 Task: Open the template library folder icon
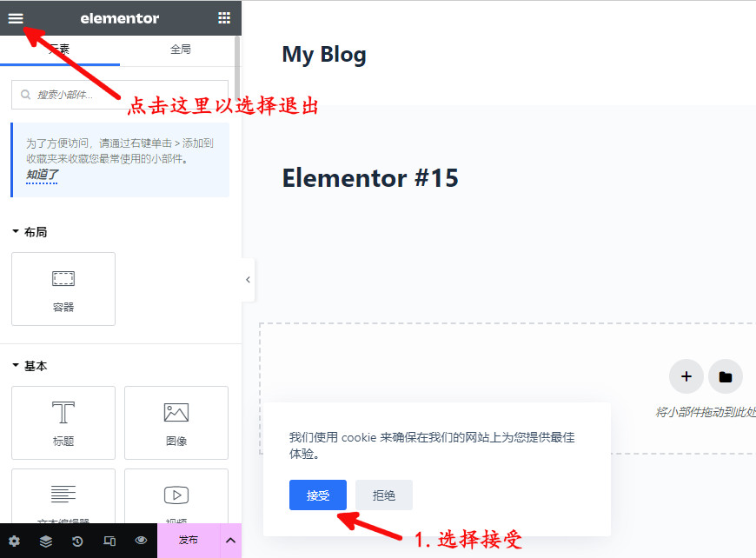coord(726,376)
